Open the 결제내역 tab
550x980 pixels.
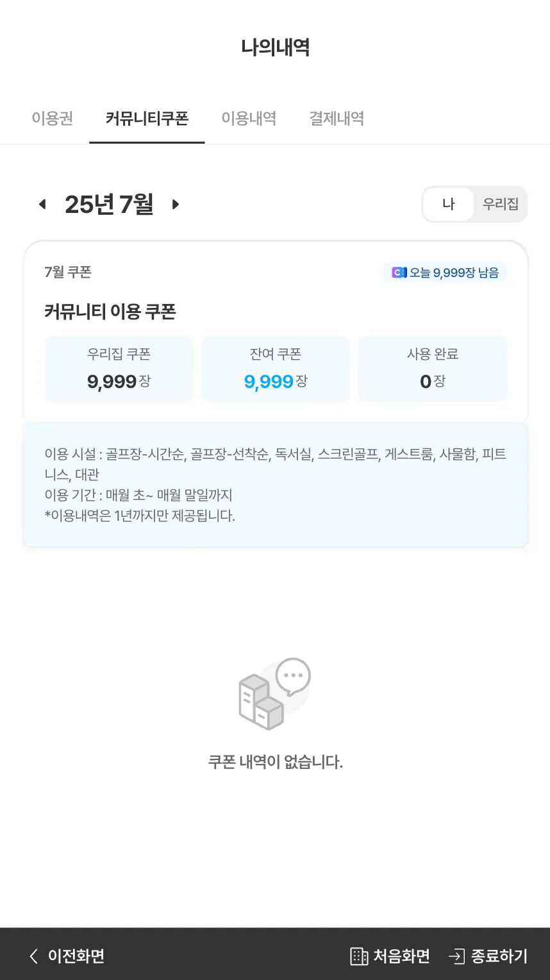337,119
